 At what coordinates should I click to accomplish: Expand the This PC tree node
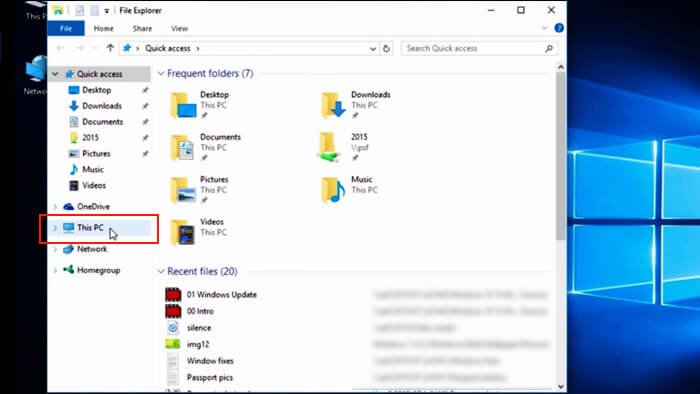click(55, 228)
